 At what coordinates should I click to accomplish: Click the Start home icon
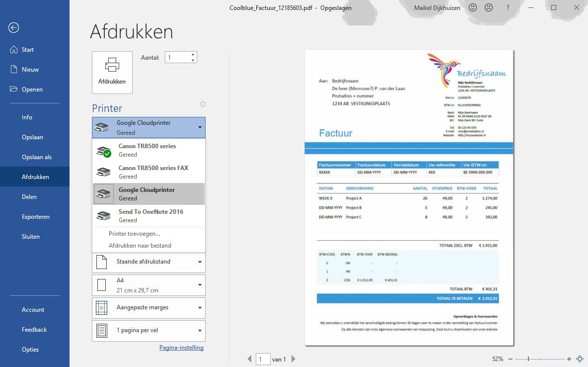click(x=14, y=50)
